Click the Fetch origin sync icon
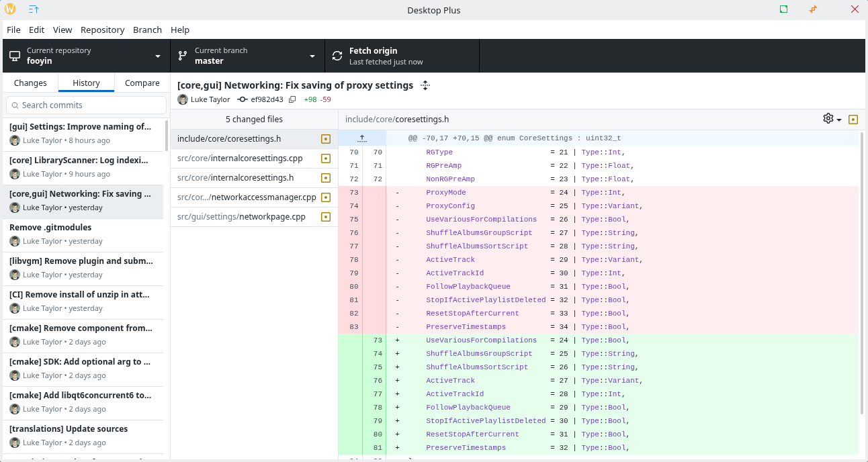Viewport: 868px width, 462px height. (x=337, y=56)
